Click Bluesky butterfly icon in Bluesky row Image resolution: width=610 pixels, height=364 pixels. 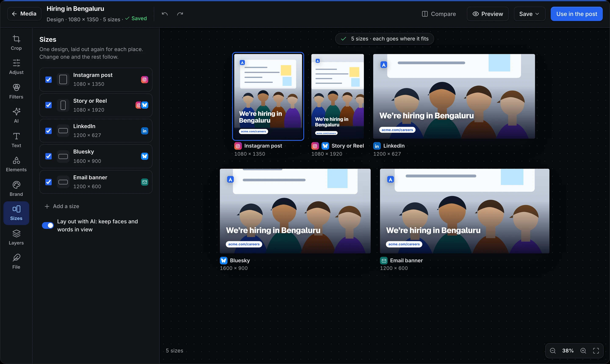coord(145,156)
